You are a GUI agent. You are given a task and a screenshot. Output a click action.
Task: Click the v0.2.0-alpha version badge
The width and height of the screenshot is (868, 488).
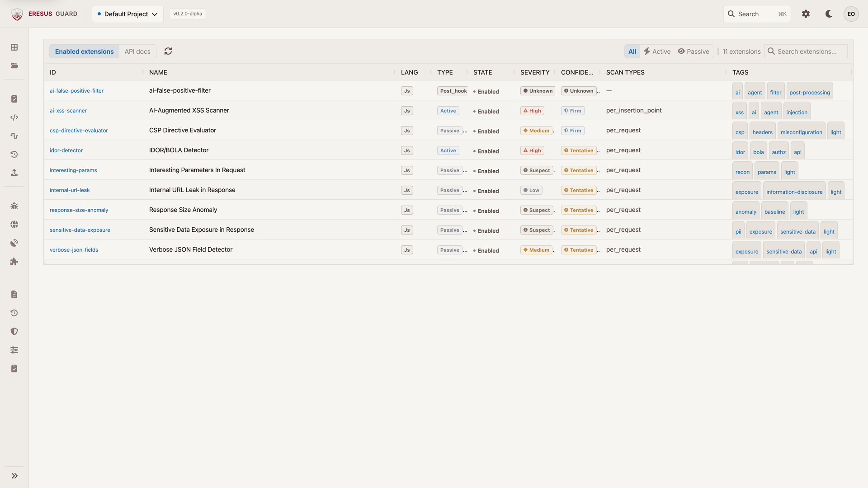tap(188, 14)
